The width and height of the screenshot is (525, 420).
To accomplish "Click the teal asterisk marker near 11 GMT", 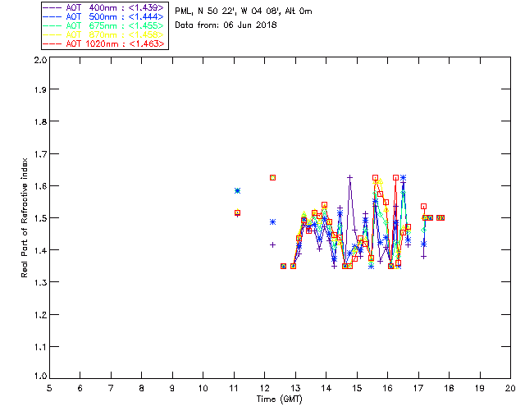I will pyautogui.click(x=237, y=190).
